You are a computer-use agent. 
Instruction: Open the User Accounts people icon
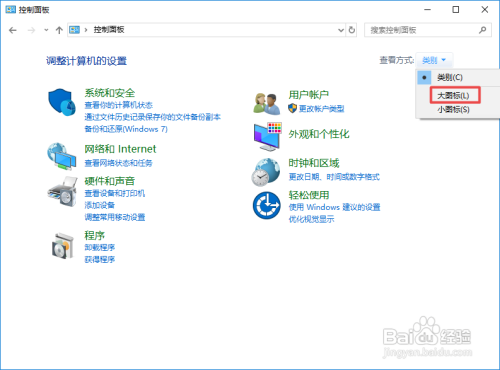pyautogui.click(x=266, y=104)
